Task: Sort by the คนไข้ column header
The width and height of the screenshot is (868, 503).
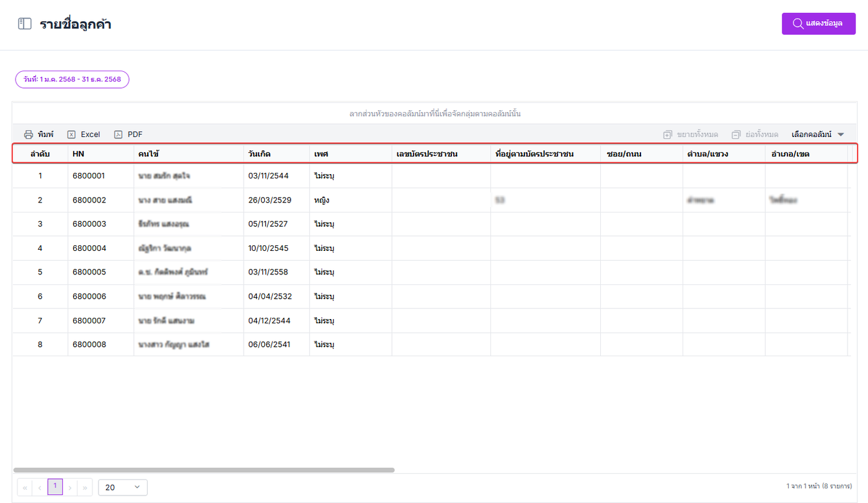Action: pos(188,154)
